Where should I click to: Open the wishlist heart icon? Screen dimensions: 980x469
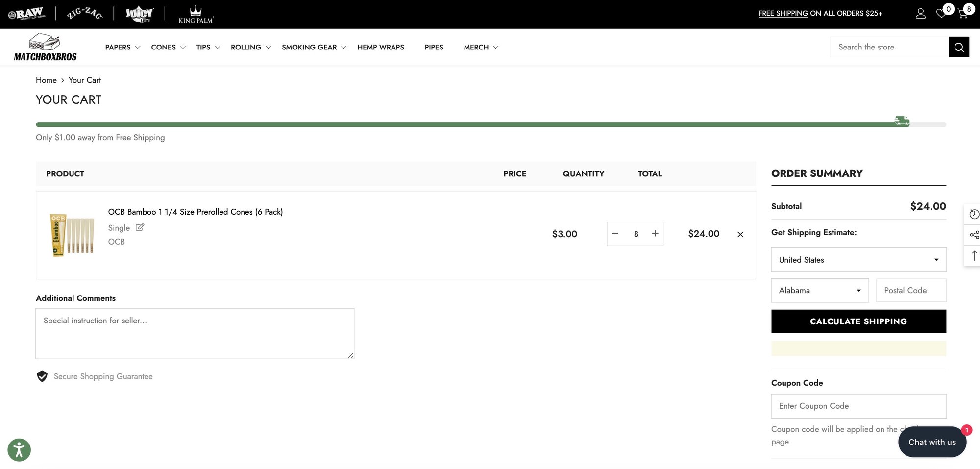[941, 14]
